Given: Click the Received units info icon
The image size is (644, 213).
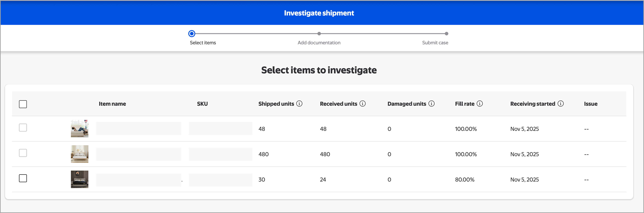Looking at the screenshot, I should click(x=362, y=104).
